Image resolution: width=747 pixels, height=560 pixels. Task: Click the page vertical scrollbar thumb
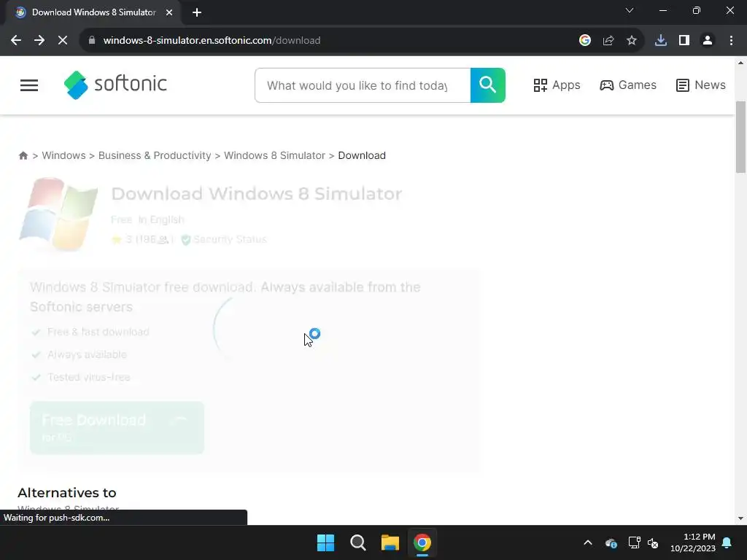click(741, 137)
